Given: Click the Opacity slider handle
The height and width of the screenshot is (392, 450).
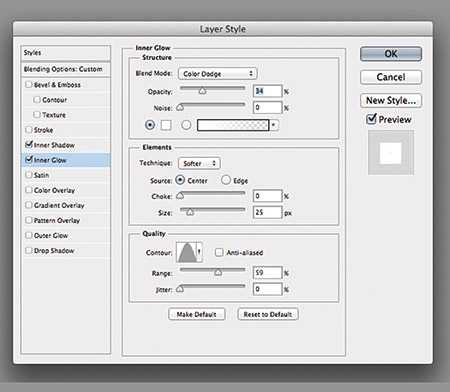Looking at the screenshot, I should point(202,90).
